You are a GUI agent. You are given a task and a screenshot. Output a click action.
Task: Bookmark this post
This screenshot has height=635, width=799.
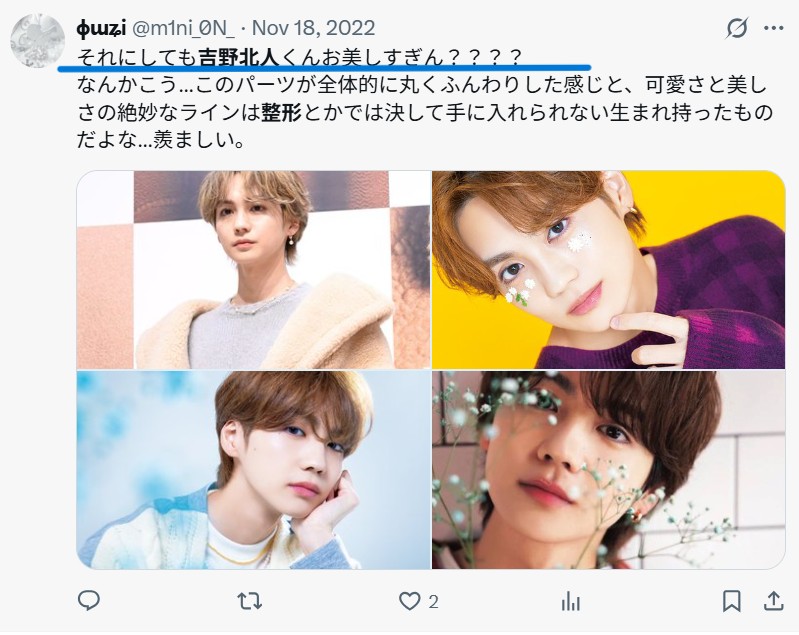tap(732, 601)
